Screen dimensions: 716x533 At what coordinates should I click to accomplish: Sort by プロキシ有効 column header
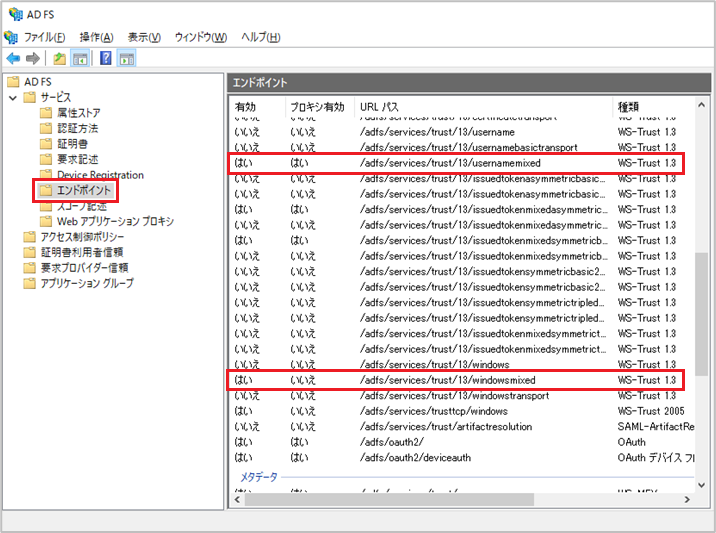tap(320, 107)
